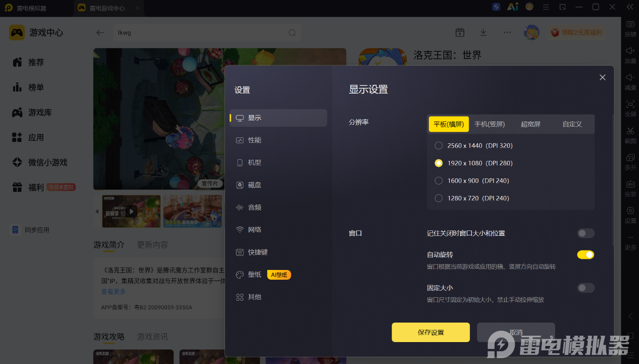Click the mini-window mode icon in title bar
639x364 pixels.
[x=562, y=7]
